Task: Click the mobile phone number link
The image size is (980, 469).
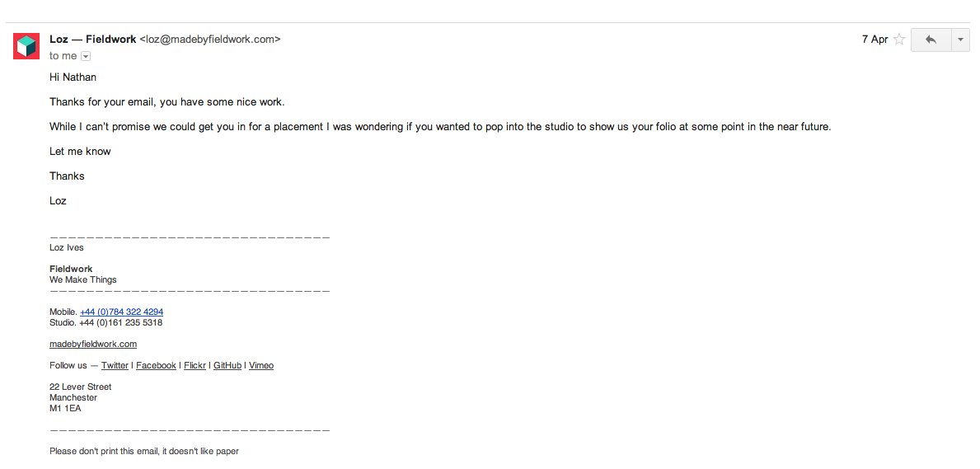Action: pos(121,312)
